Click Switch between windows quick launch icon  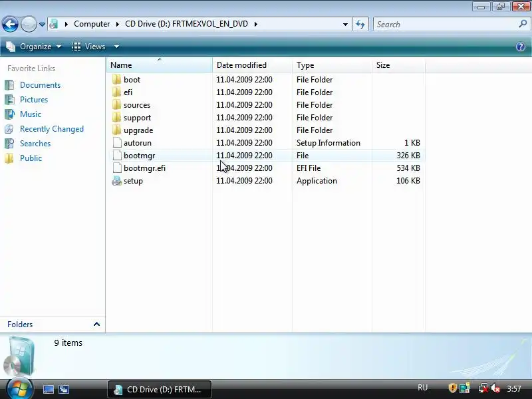pos(64,389)
